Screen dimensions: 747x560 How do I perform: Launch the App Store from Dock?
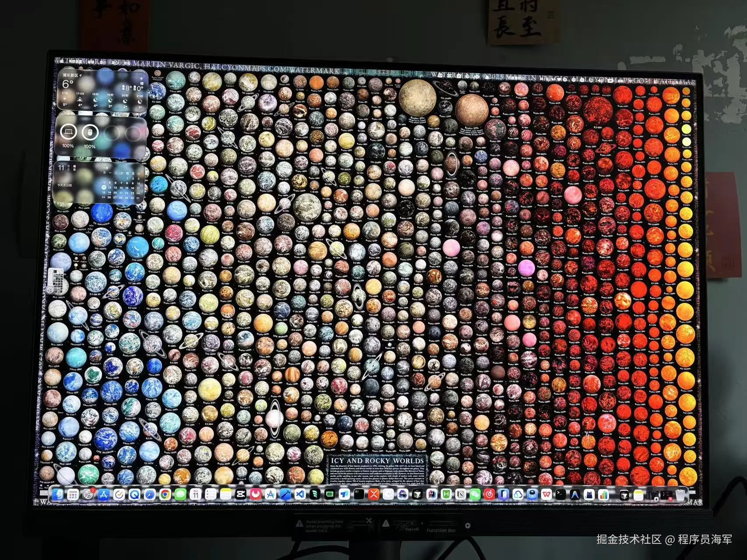tap(104, 494)
